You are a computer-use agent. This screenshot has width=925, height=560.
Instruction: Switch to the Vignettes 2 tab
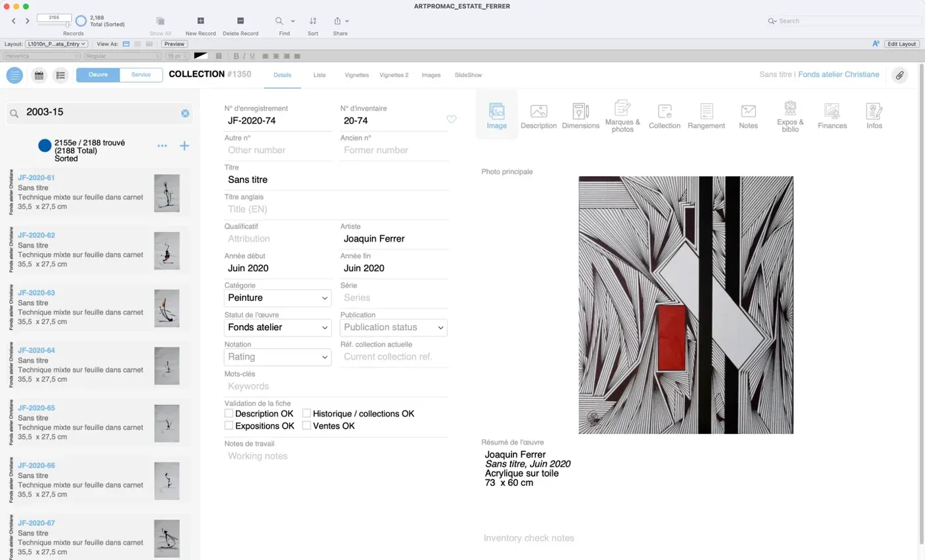394,75
